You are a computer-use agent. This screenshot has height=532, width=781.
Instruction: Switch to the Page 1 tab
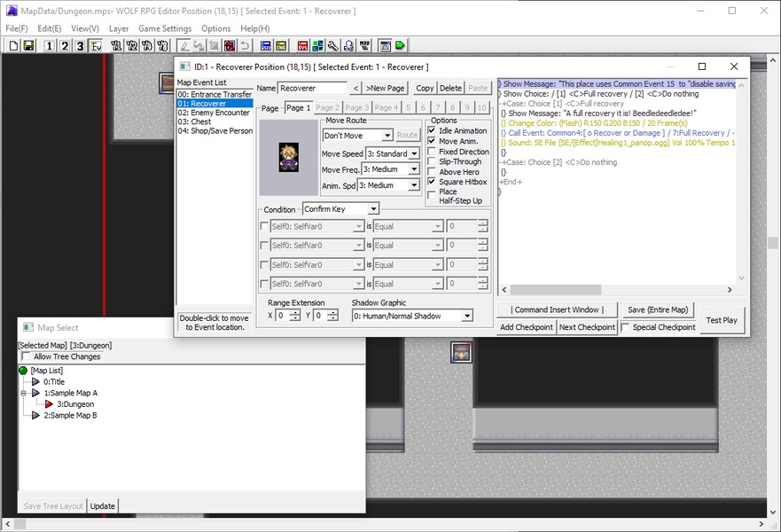[298, 107]
